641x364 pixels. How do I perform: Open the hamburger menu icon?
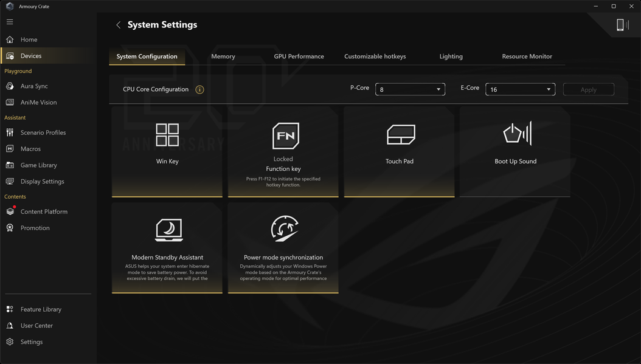click(10, 22)
